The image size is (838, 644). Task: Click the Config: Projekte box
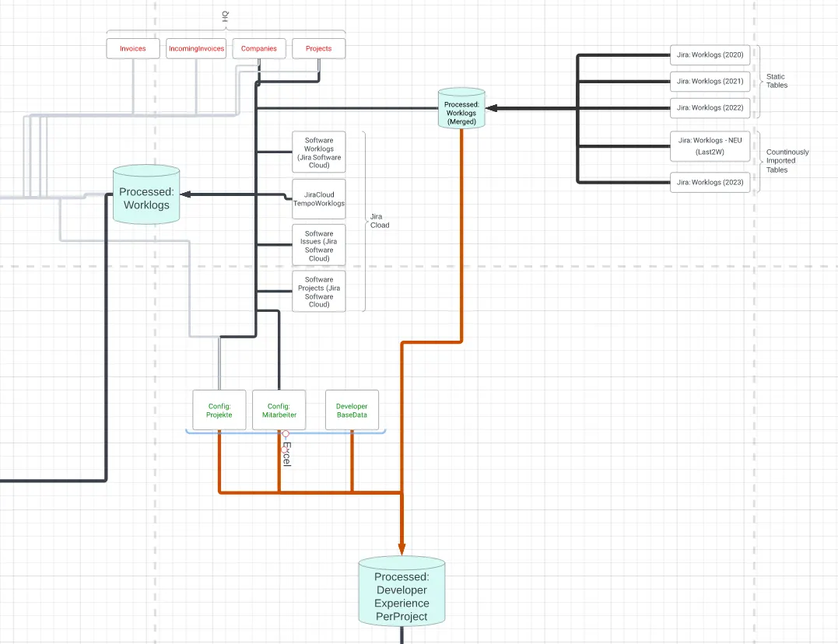coord(219,410)
